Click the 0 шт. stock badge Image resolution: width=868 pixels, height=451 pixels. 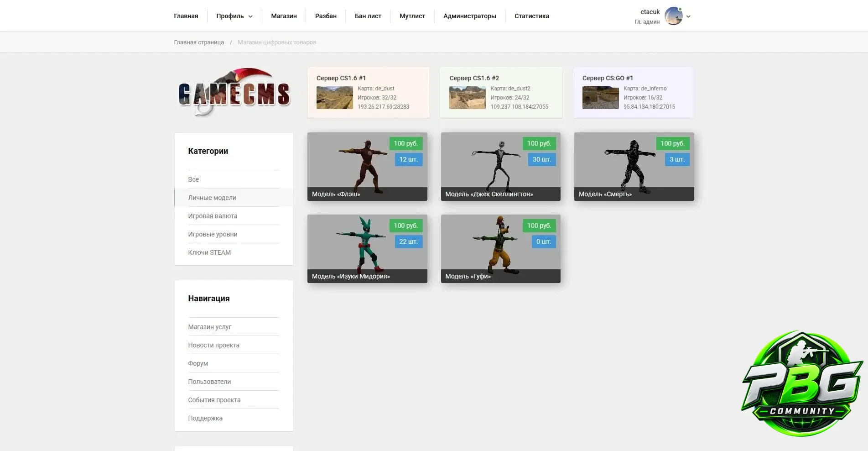tap(544, 241)
